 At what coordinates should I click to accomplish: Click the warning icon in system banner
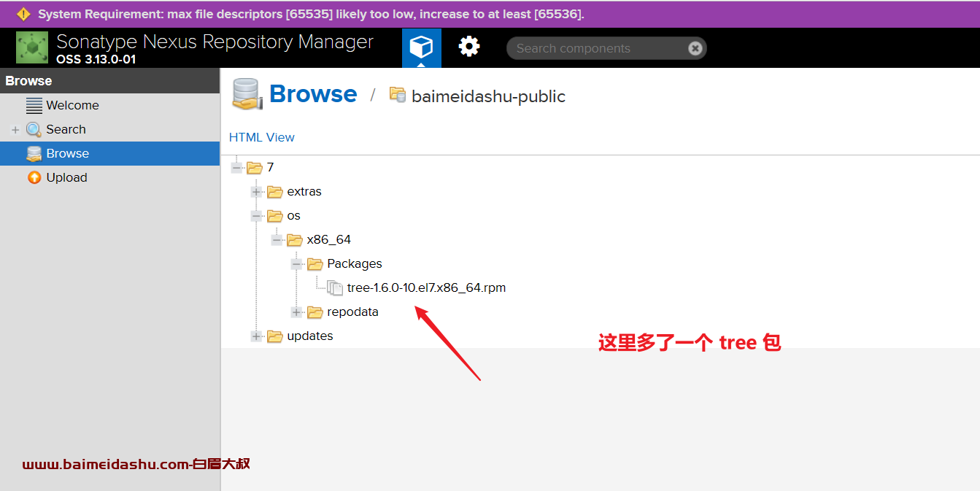tap(23, 13)
